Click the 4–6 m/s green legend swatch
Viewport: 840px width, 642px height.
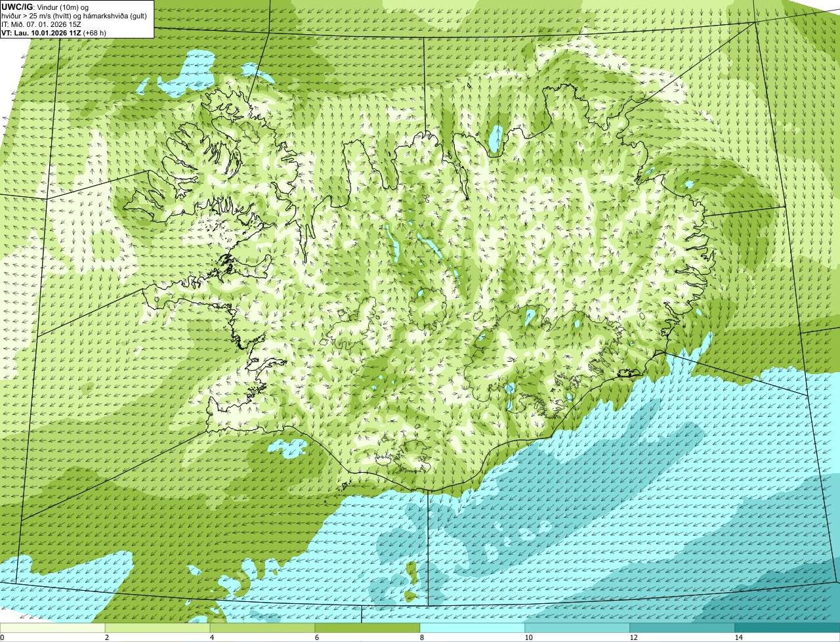coord(262,628)
